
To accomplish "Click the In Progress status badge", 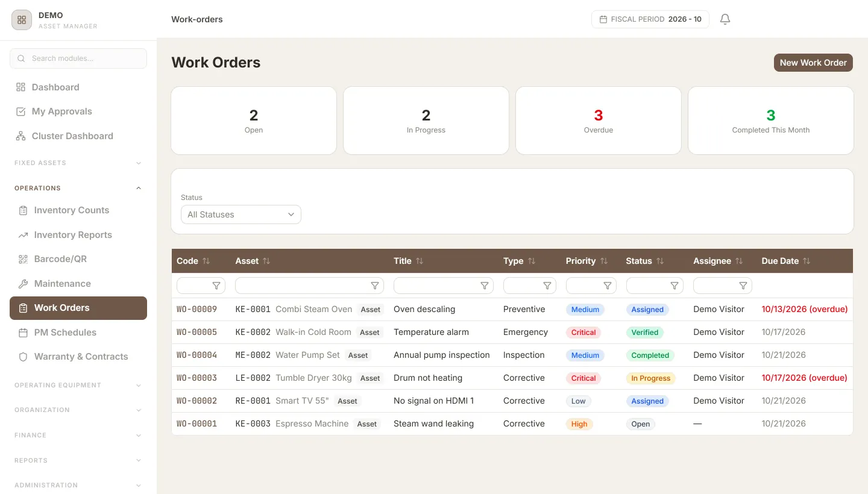I will click(x=651, y=378).
